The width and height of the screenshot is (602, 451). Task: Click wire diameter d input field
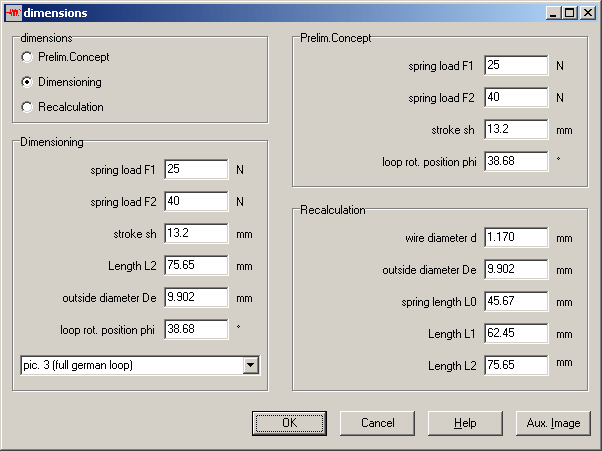(x=516, y=238)
